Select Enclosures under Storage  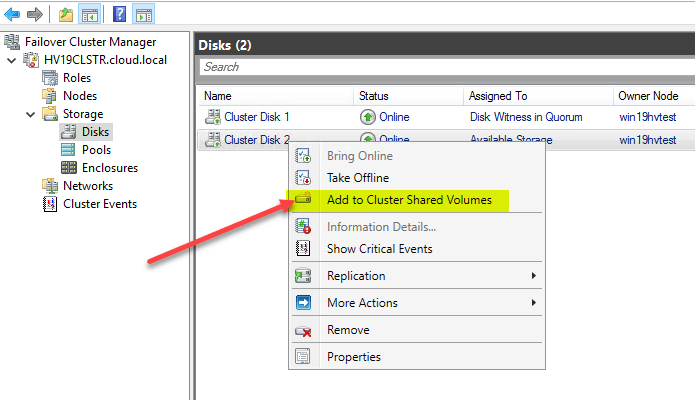pyautogui.click(x=110, y=168)
